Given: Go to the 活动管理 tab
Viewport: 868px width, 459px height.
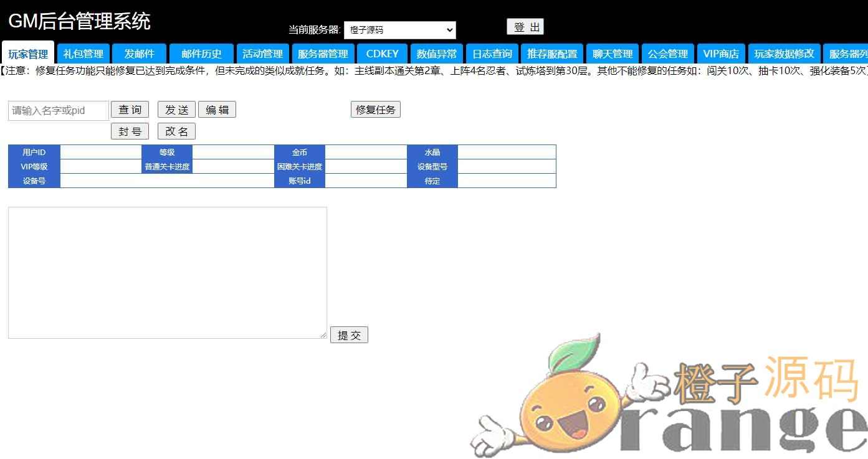Looking at the screenshot, I should point(262,54).
